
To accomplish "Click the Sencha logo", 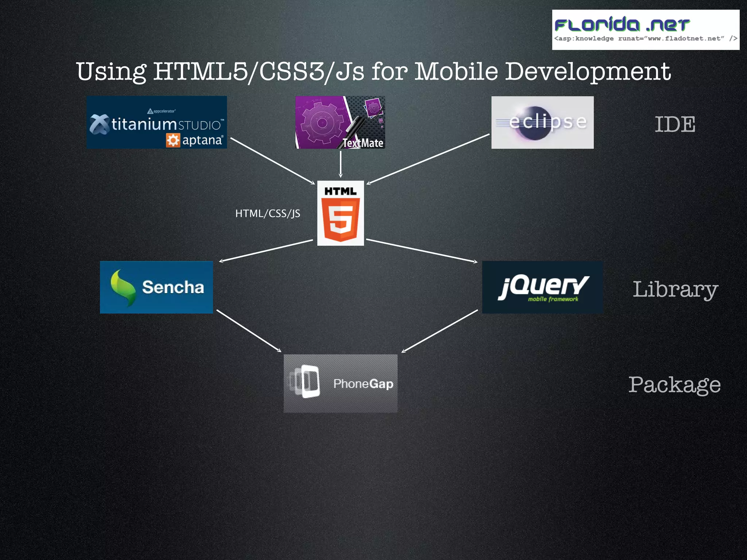I will (156, 287).
